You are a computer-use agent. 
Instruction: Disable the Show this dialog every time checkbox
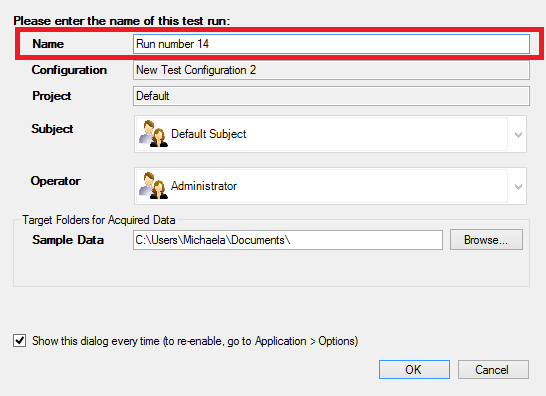point(20,340)
